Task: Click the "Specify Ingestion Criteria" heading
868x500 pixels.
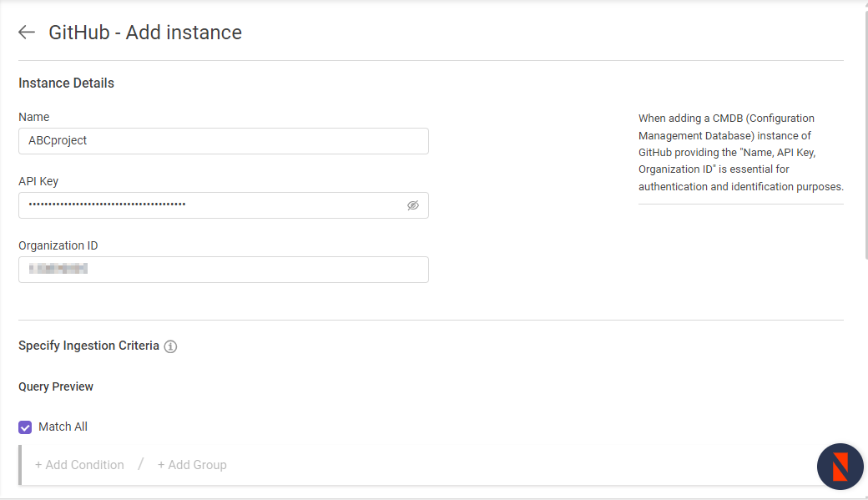Action: [x=88, y=346]
